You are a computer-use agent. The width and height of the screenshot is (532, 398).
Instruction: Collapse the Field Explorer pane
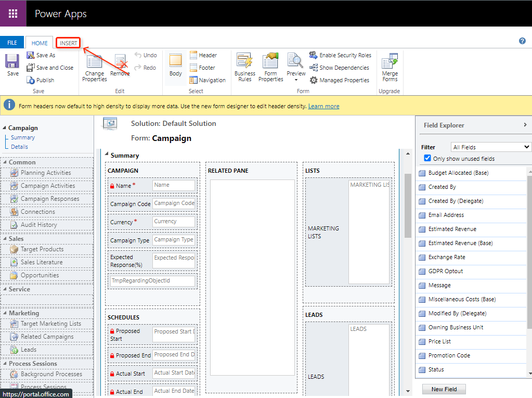525,125
